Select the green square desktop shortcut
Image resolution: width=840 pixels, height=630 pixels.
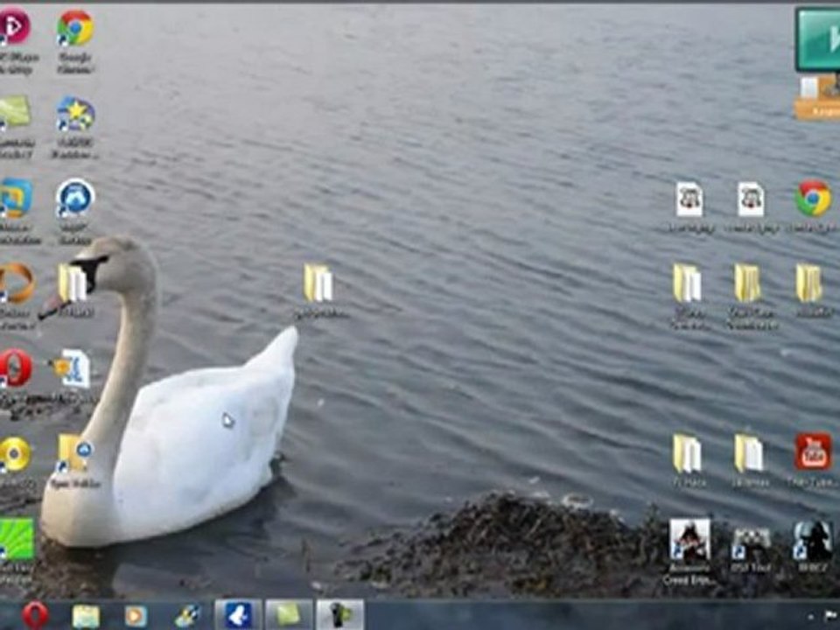(x=16, y=539)
